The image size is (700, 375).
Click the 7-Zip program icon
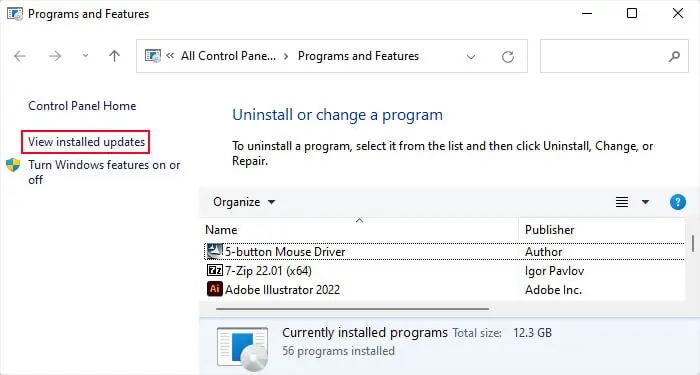(215, 270)
